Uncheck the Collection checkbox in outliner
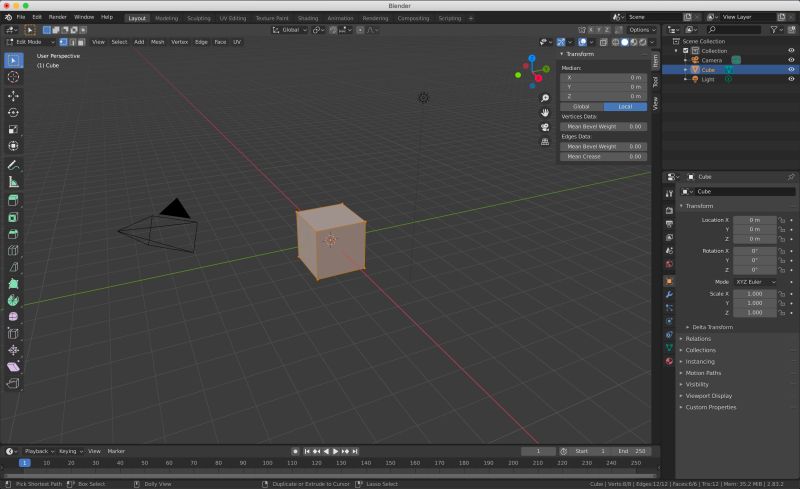 pos(686,51)
